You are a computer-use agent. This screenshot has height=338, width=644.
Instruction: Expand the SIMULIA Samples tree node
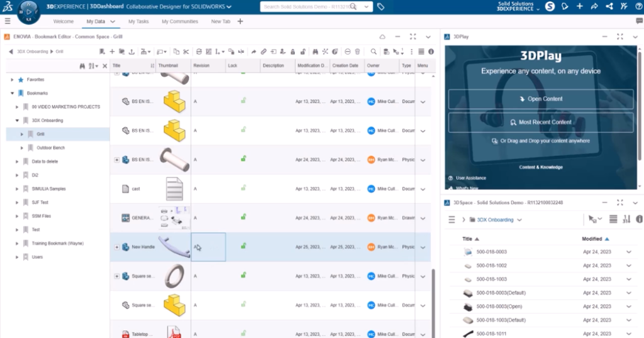(17, 188)
